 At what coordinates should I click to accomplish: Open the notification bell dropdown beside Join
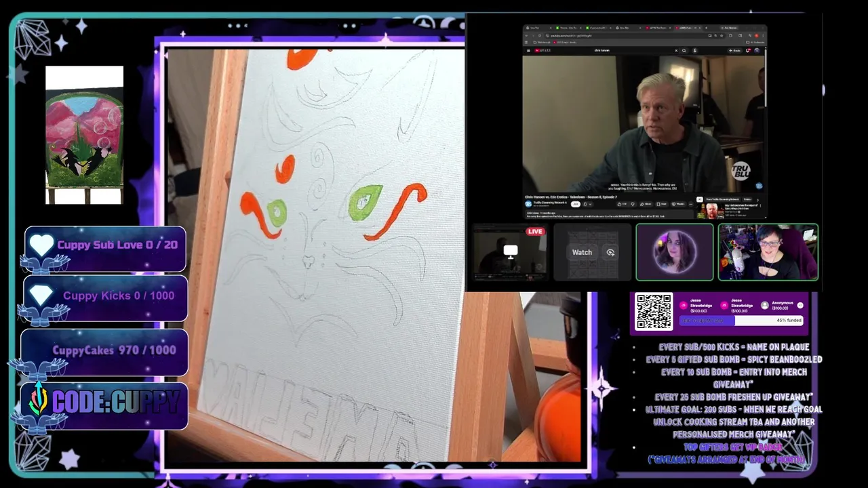click(x=587, y=204)
